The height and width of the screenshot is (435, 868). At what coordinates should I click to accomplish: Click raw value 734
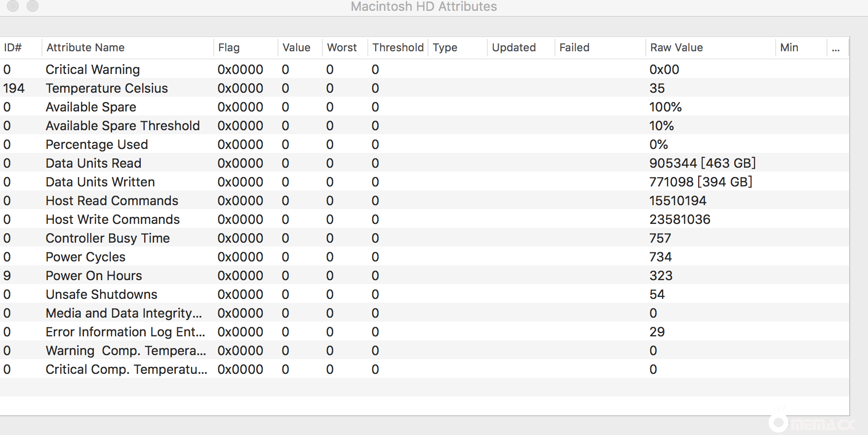point(661,257)
